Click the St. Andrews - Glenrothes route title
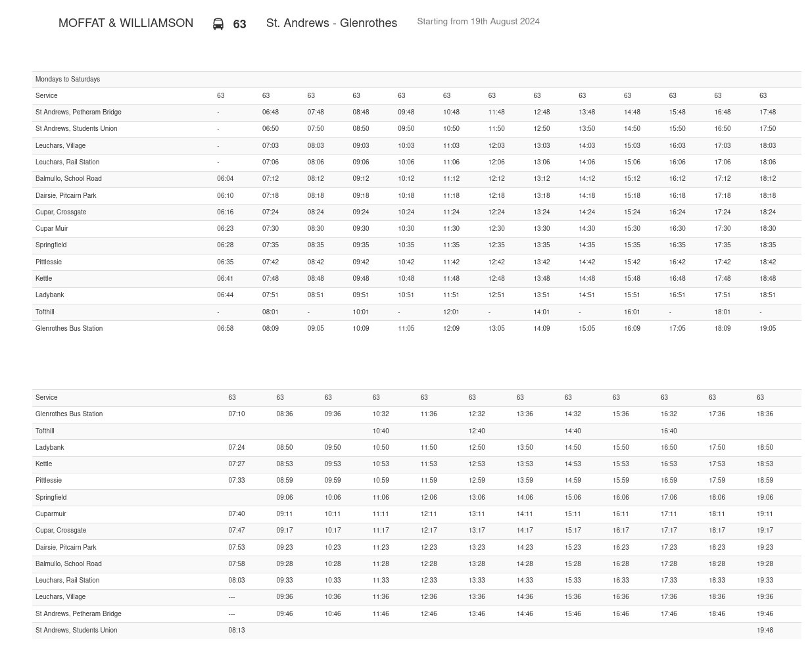The width and height of the screenshot is (812, 647). 331,23
